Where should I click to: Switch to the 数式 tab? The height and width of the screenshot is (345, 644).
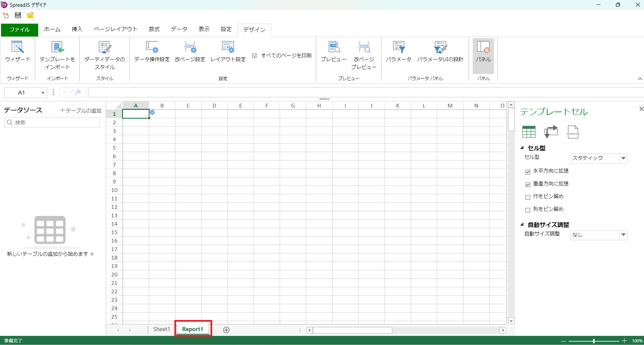point(154,29)
